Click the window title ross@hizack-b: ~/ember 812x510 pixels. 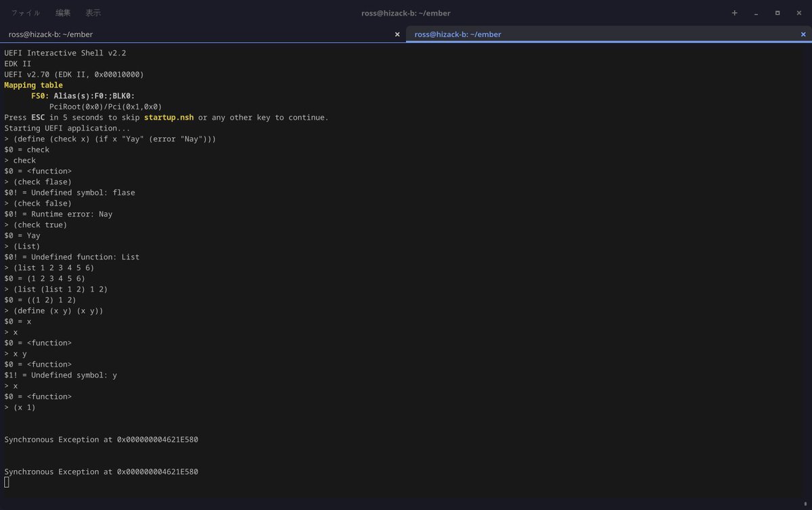pyautogui.click(x=406, y=13)
